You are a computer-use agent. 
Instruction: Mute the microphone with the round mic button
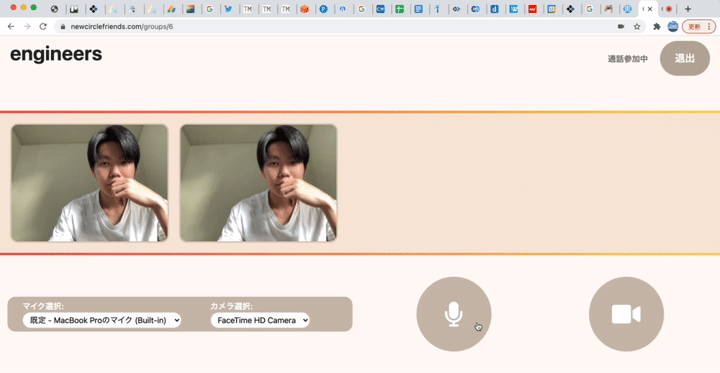(454, 314)
